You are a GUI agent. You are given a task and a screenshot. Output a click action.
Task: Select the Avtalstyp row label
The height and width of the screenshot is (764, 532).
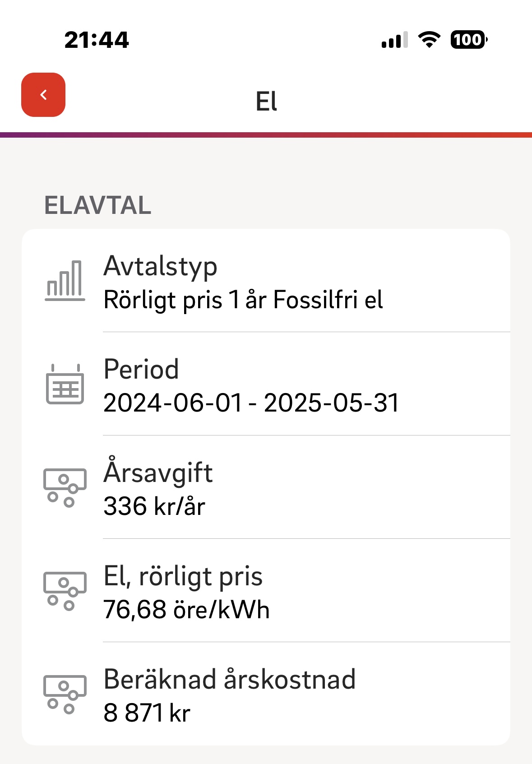click(160, 266)
